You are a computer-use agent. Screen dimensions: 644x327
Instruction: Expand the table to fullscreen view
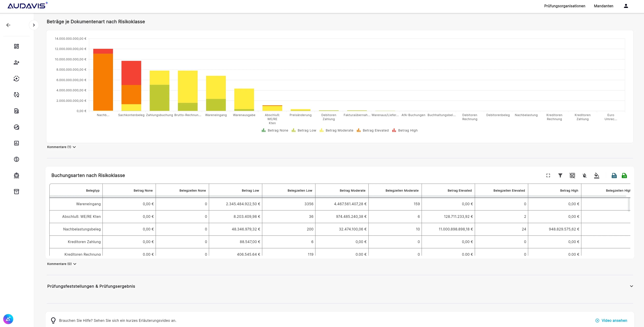click(548, 176)
